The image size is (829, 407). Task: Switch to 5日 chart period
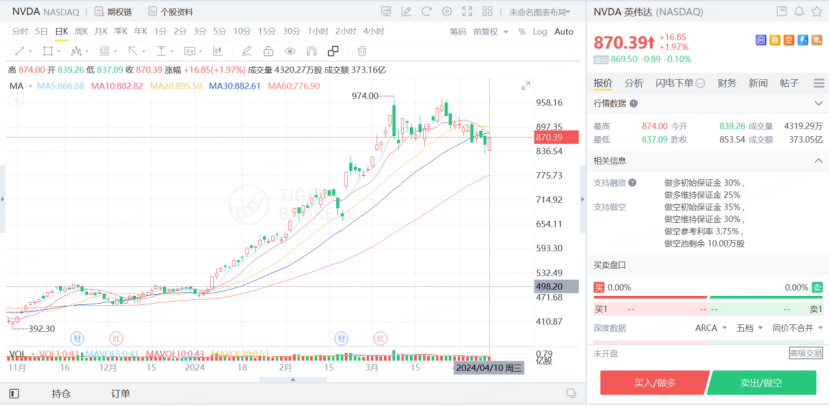pos(42,32)
